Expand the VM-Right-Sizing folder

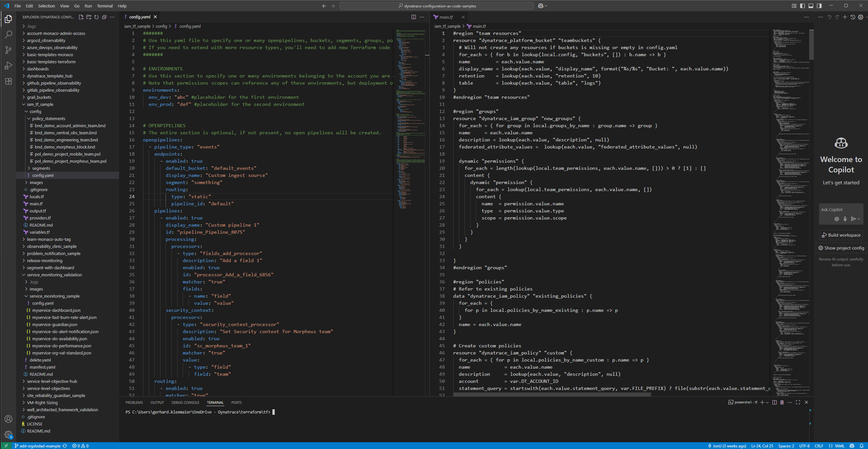coord(42,403)
